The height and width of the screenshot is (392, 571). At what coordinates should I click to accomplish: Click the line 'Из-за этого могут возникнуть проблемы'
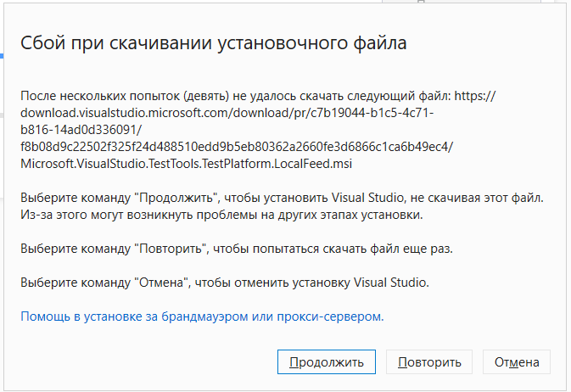point(221,215)
